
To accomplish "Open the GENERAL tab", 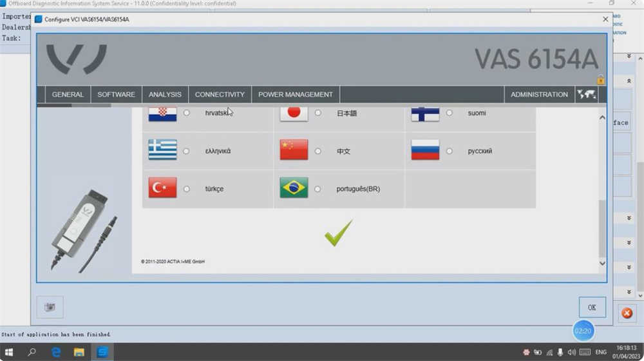I will point(68,94).
